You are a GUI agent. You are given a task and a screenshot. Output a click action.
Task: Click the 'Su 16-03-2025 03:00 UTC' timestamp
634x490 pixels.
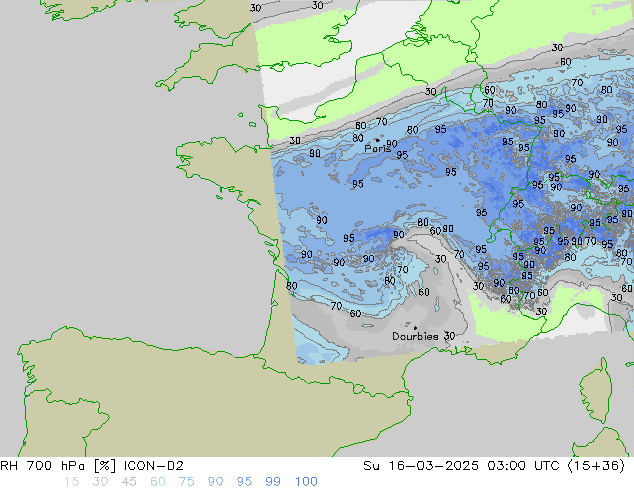[x=461, y=466]
